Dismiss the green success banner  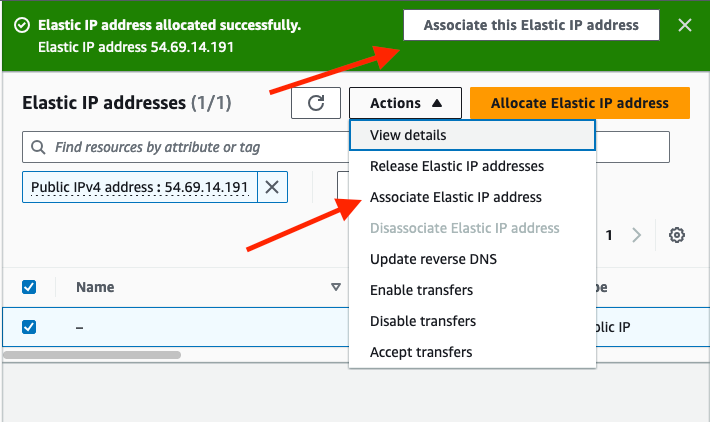pos(685,25)
